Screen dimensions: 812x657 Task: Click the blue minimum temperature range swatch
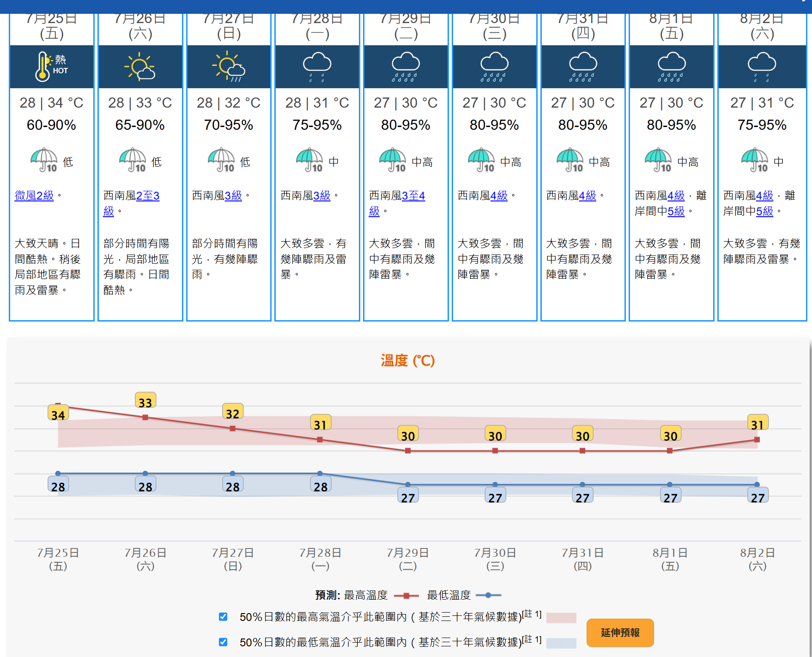tap(561, 643)
